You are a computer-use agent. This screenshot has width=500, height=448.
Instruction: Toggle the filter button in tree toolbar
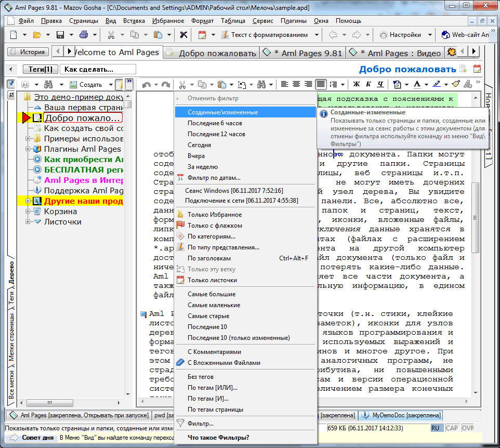pos(119,85)
